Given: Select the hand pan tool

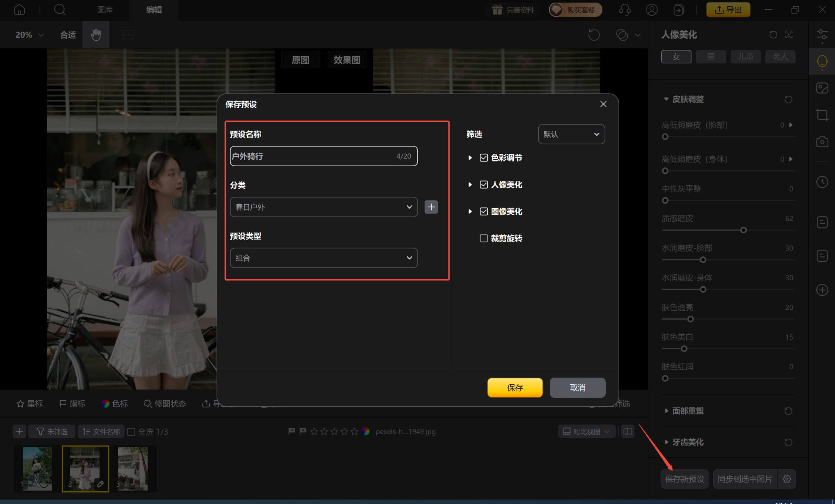Looking at the screenshot, I should point(96,35).
